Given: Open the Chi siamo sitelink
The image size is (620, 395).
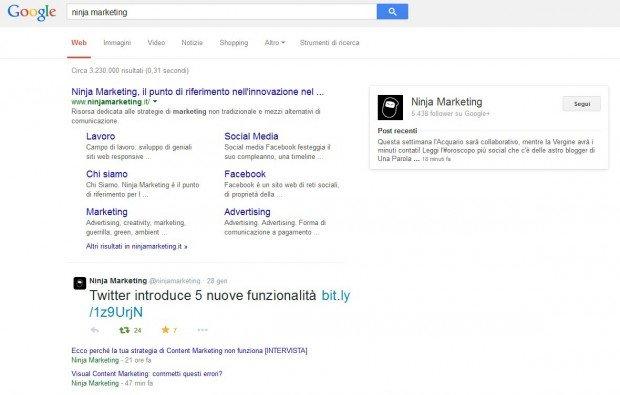Looking at the screenshot, I should [x=107, y=174].
